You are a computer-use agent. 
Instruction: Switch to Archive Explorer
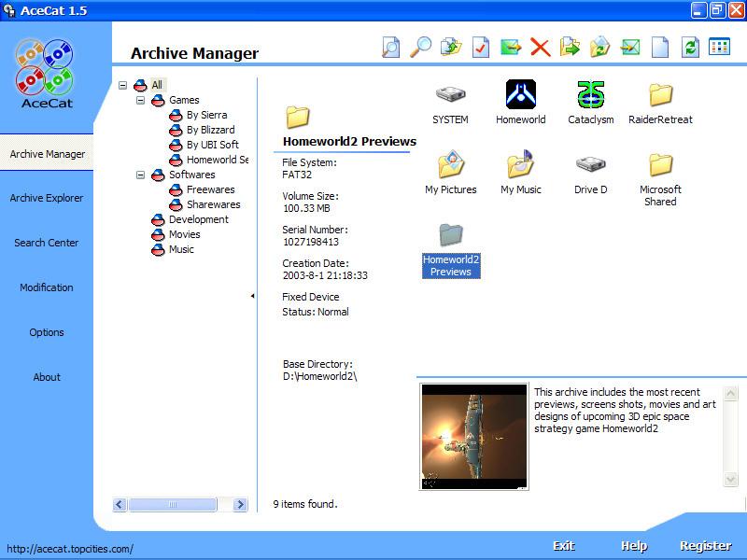pyautogui.click(x=47, y=198)
